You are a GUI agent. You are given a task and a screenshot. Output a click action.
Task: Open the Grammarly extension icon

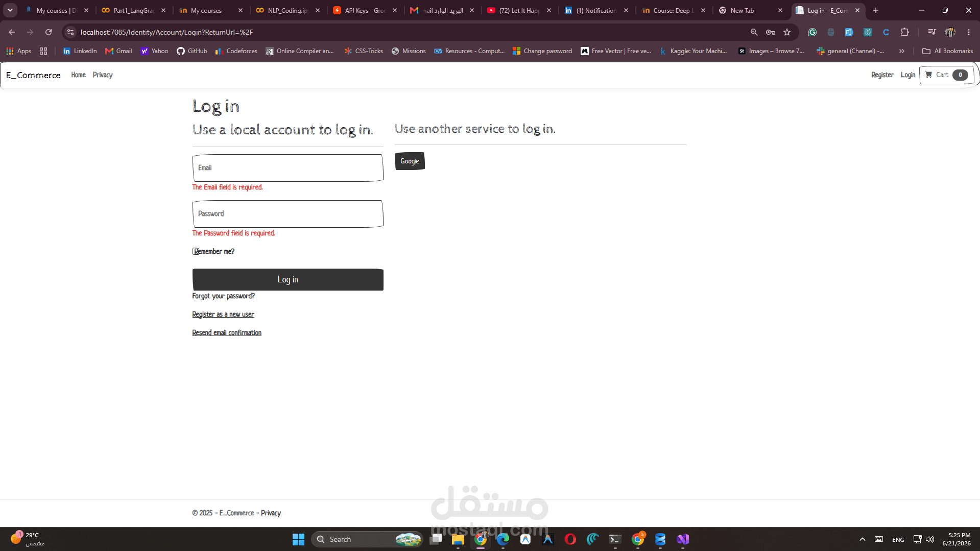[x=812, y=32]
